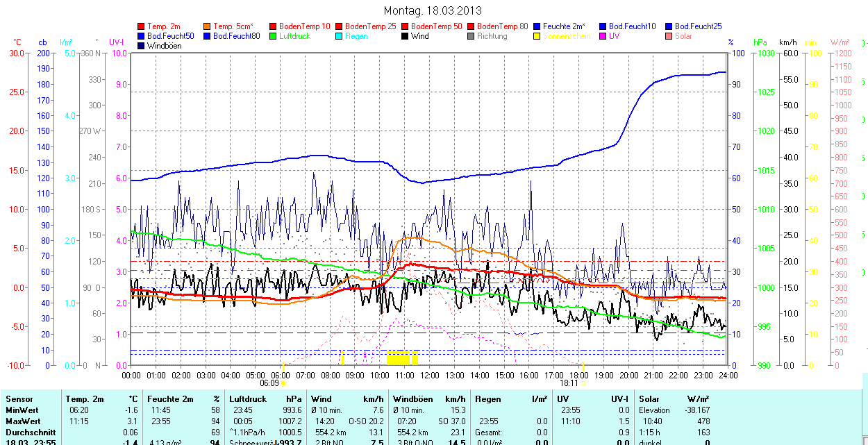Click the yellow Sonnenschein legend square
The height and width of the screenshot is (445, 868).
pyautogui.click(x=537, y=36)
